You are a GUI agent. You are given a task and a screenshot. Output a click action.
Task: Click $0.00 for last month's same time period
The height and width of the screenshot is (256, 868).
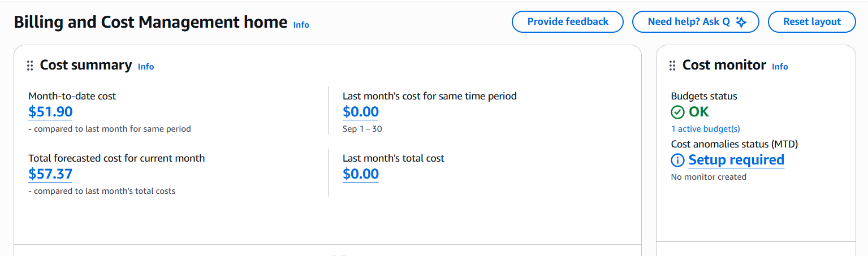tap(360, 112)
